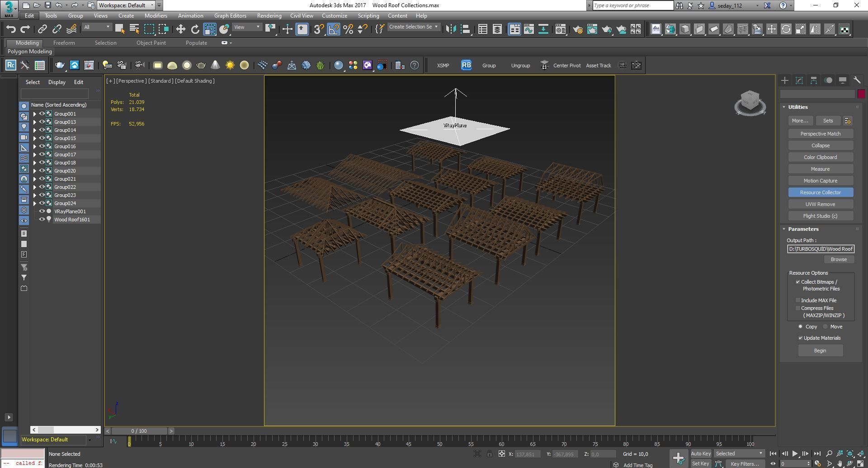Click the Undo arrow in main toolbar
Viewport: 868px width, 468px height.
pyautogui.click(x=11, y=29)
